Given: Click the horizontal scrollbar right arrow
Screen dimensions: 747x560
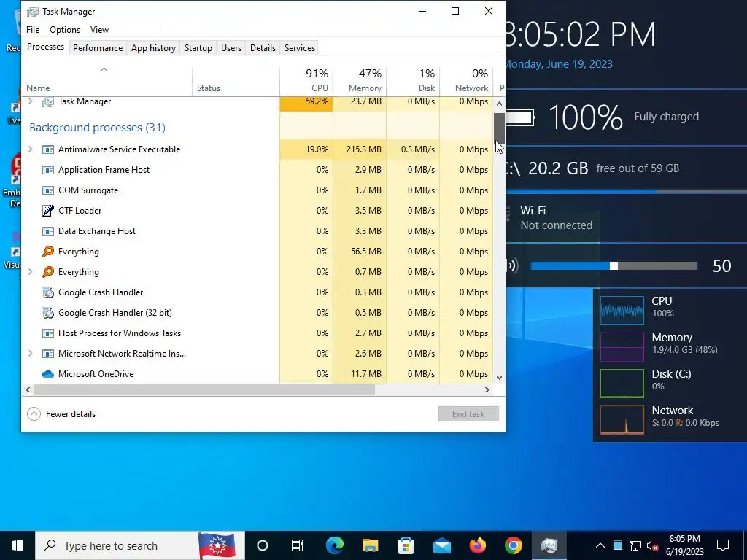Looking at the screenshot, I should (487, 390).
